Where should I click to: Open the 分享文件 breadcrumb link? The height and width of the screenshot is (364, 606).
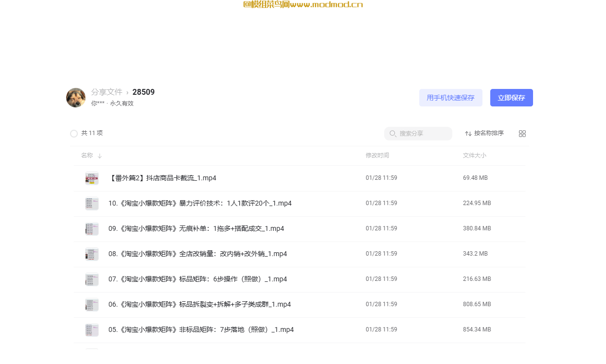point(107,92)
